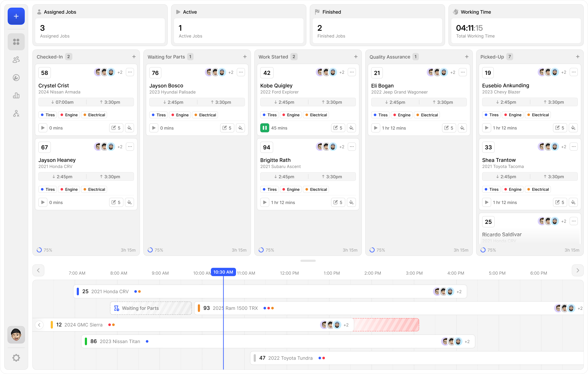The image size is (588, 374).
Task: Open more options menu on job 19
Action: click(573, 72)
